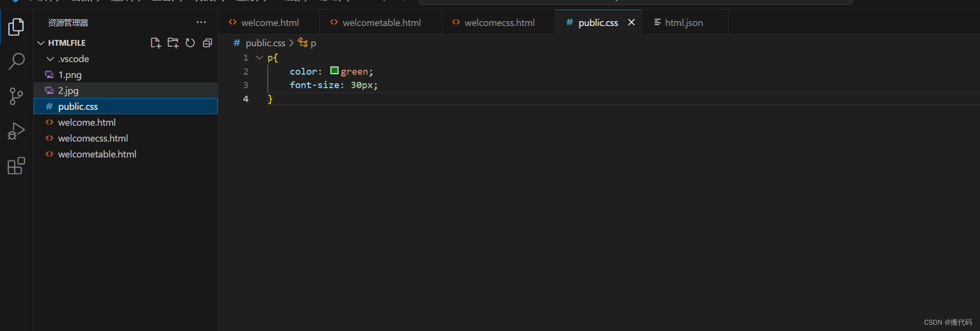Click the font-size property on line 3
The image size is (980, 331).
coord(315,85)
